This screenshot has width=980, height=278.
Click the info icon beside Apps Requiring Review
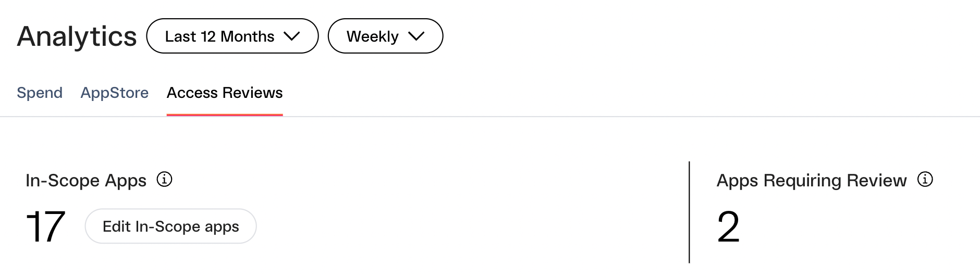[x=925, y=180]
